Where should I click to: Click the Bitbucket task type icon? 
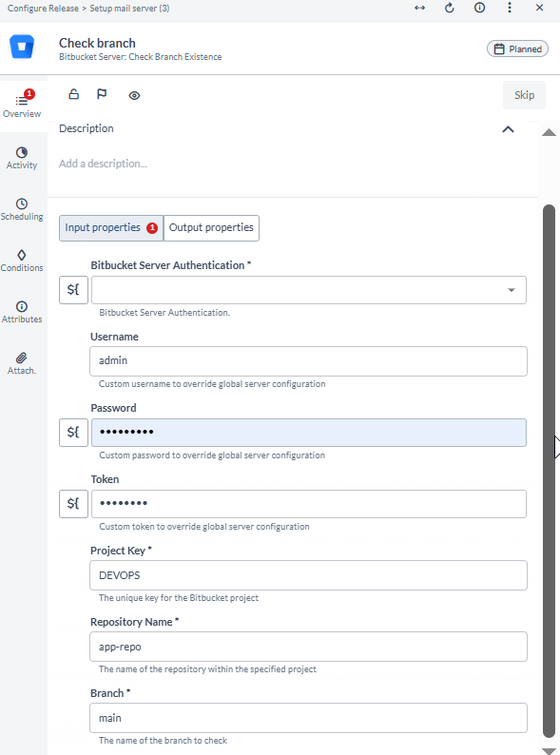point(22,47)
